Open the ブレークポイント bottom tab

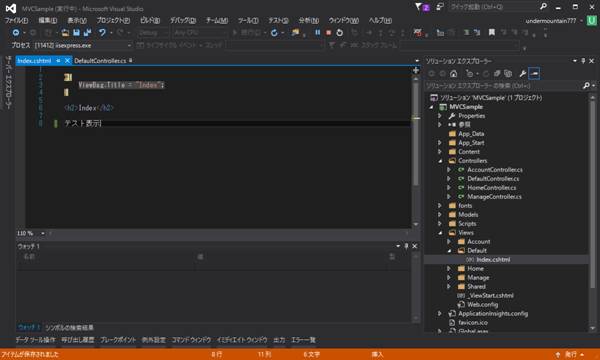tap(118, 340)
